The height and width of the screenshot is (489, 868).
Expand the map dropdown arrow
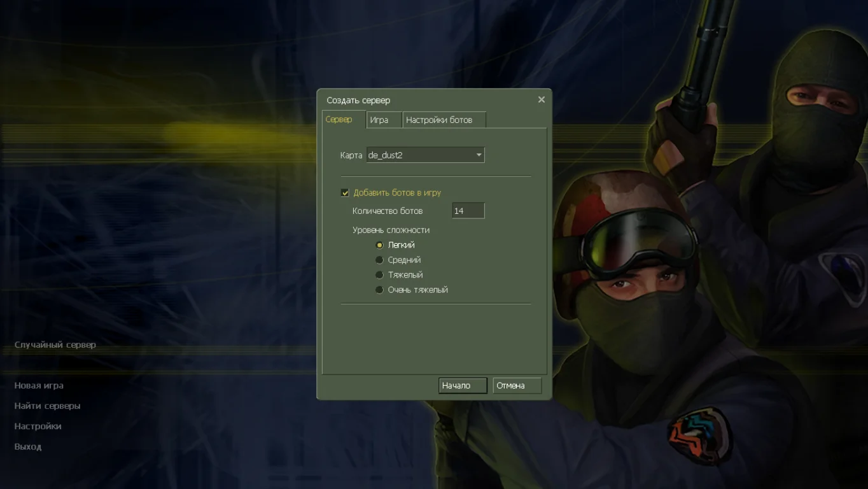click(x=479, y=155)
